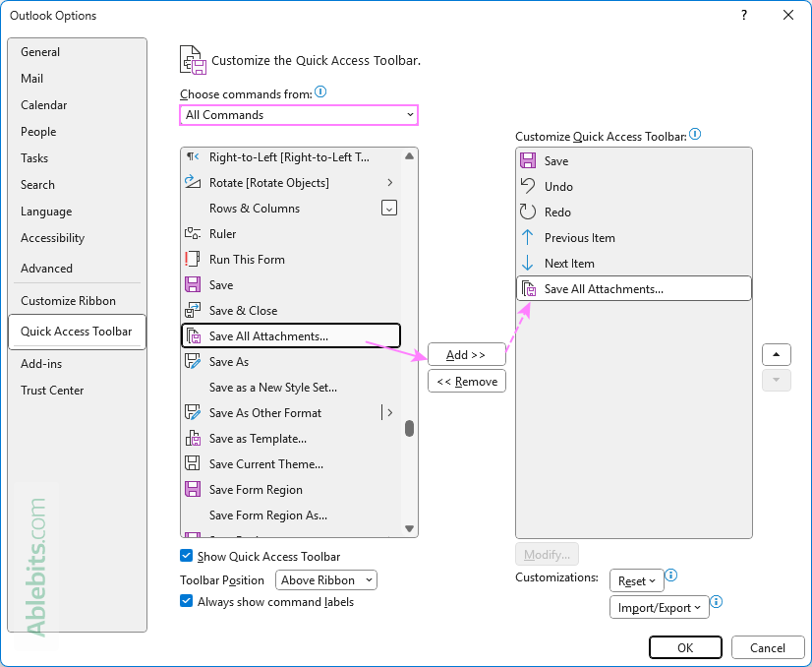This screenshot has height=667, width=812.
Task: Click Save All Attachments icon in commands list
Action: [x=193, y=335]
